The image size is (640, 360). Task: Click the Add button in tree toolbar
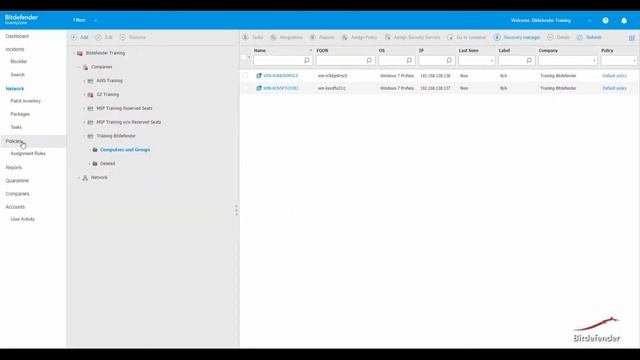click(x=80, y=37)
